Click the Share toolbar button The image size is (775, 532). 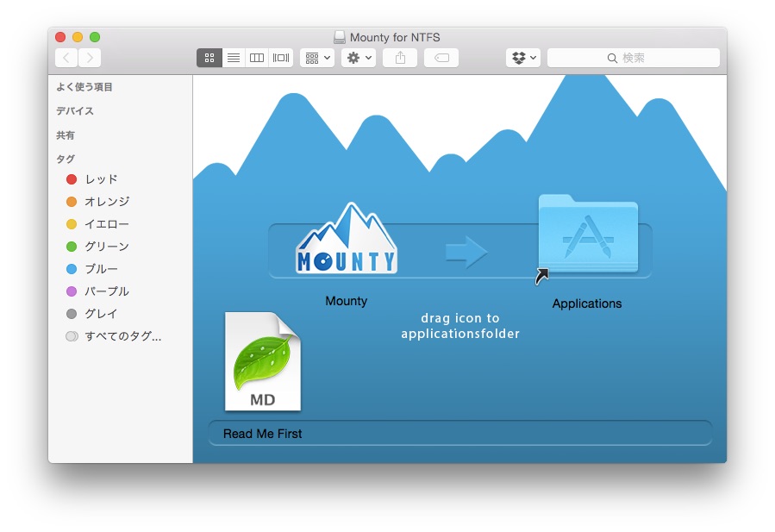coord(400,58)
